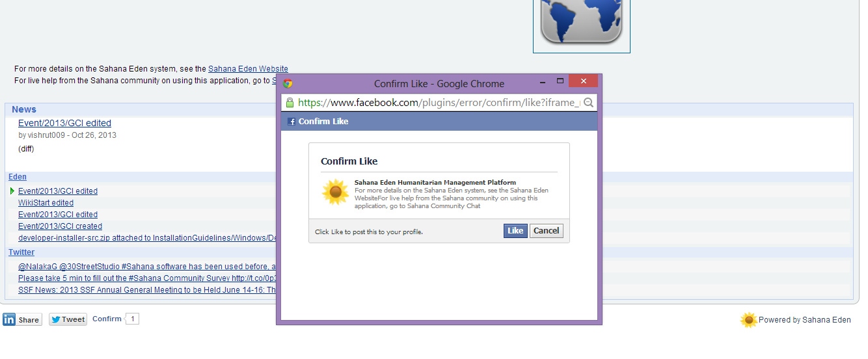Click the world map globe image

pos(581,21)
